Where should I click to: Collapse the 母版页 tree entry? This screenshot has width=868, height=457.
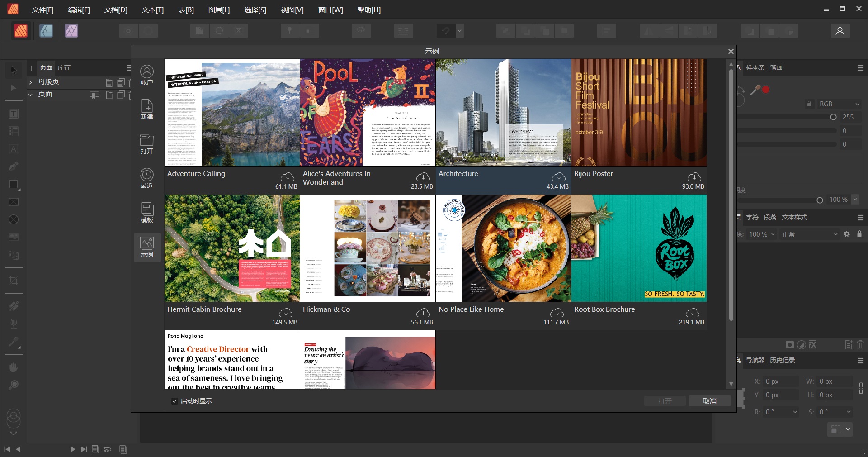pos(31,82)
